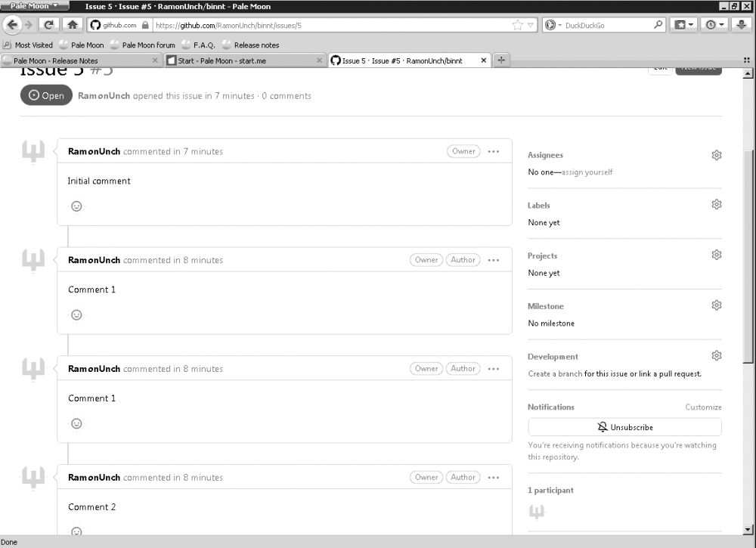756x548 pixels.
Task: Open the Pale Moon bookmark
Action: (82, 45)
